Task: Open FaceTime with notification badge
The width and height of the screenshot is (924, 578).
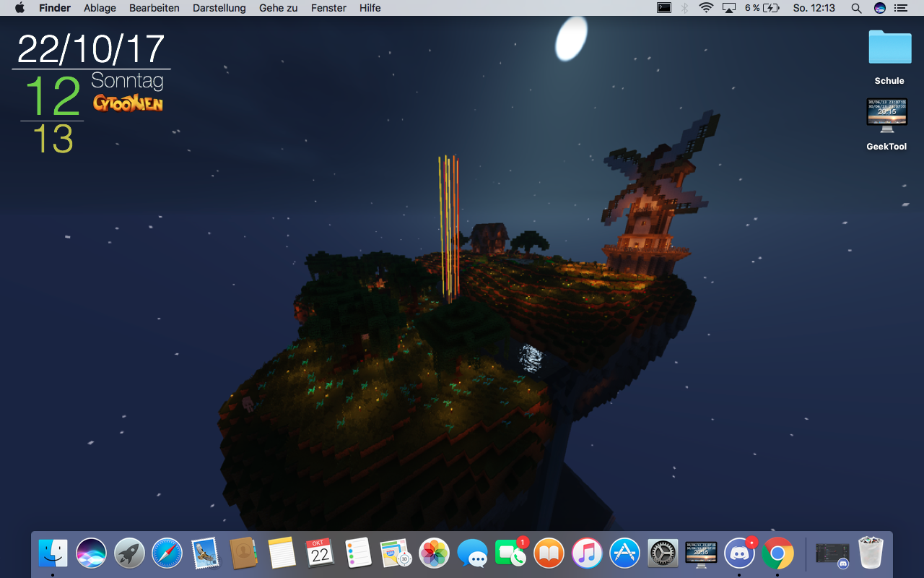Action: coord(511,553)
